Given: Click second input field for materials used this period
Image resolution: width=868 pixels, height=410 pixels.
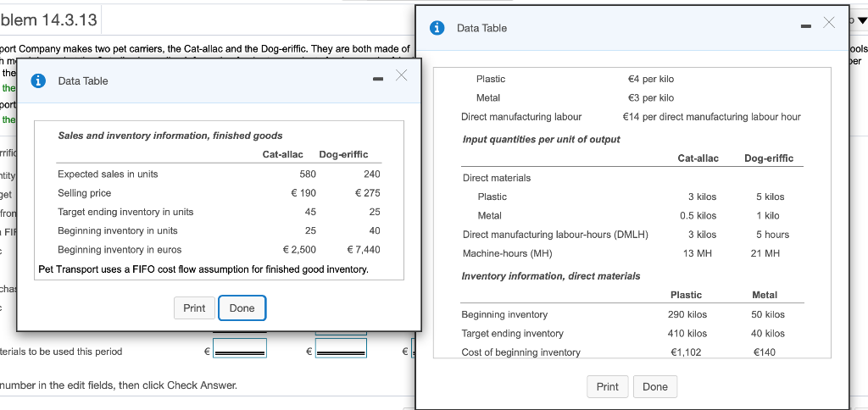Looking at the screenshot, I should [x=341, y=348].
